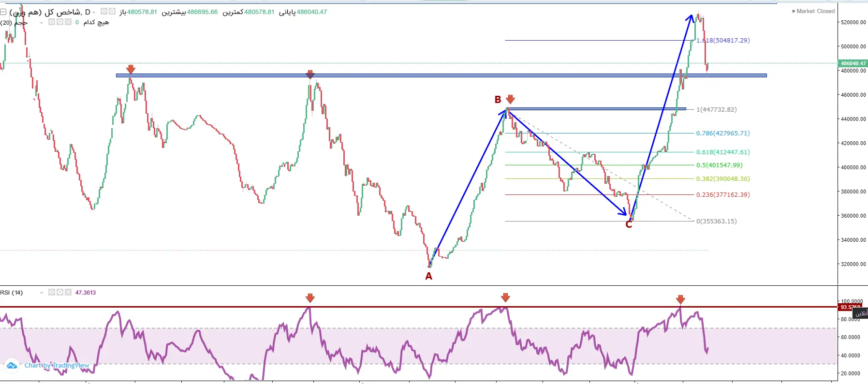Viewport: 868px width, 384px height.
Task: Select Fibonacci label 0.236(377162.39)
Action: [x=723, y=194]
